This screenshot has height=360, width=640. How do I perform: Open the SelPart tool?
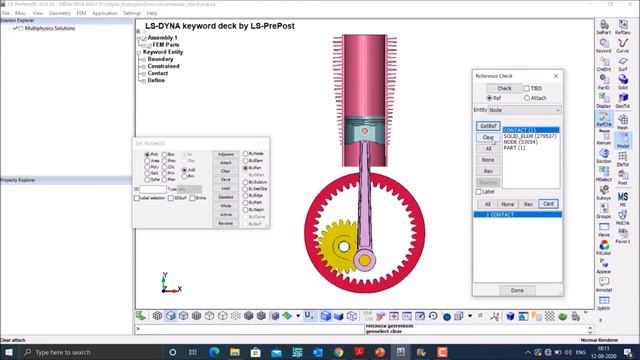pos(604,27)
